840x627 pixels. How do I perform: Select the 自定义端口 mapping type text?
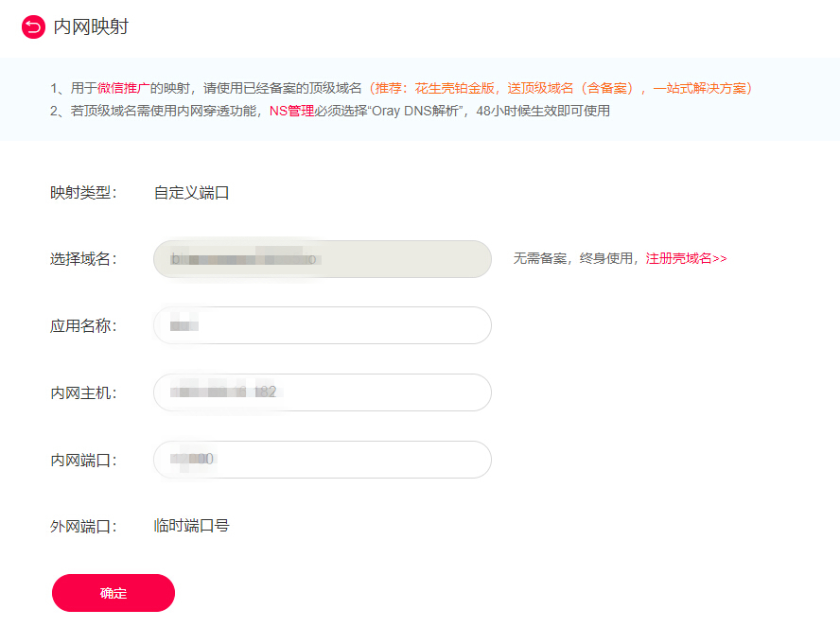(191, 193)
